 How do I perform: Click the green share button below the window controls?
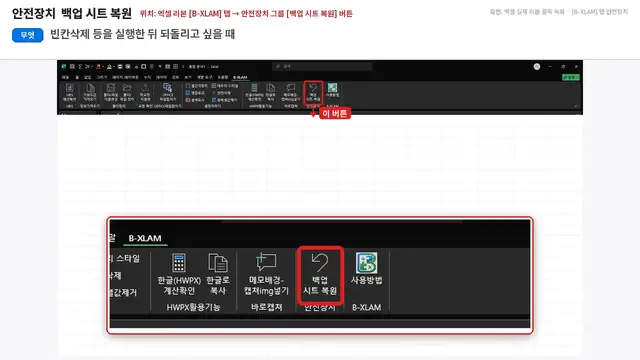[x=570, y=77]
